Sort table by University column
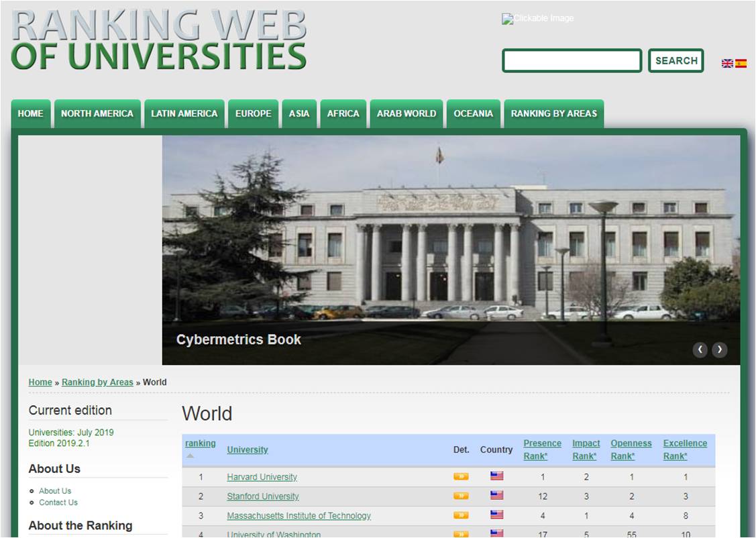The image size is (756, 538). 248,449
